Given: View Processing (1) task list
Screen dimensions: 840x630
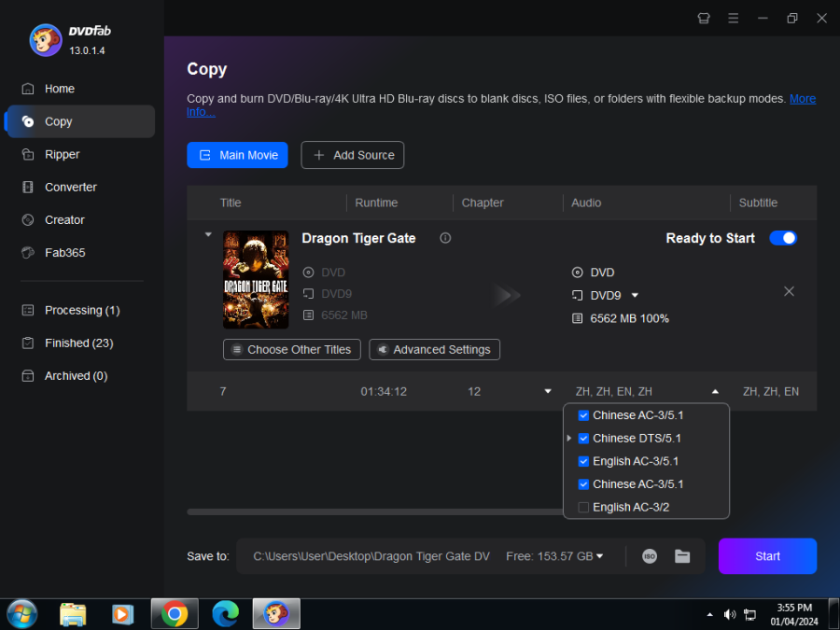Looking at the screenshot, I should pos(80,310).
